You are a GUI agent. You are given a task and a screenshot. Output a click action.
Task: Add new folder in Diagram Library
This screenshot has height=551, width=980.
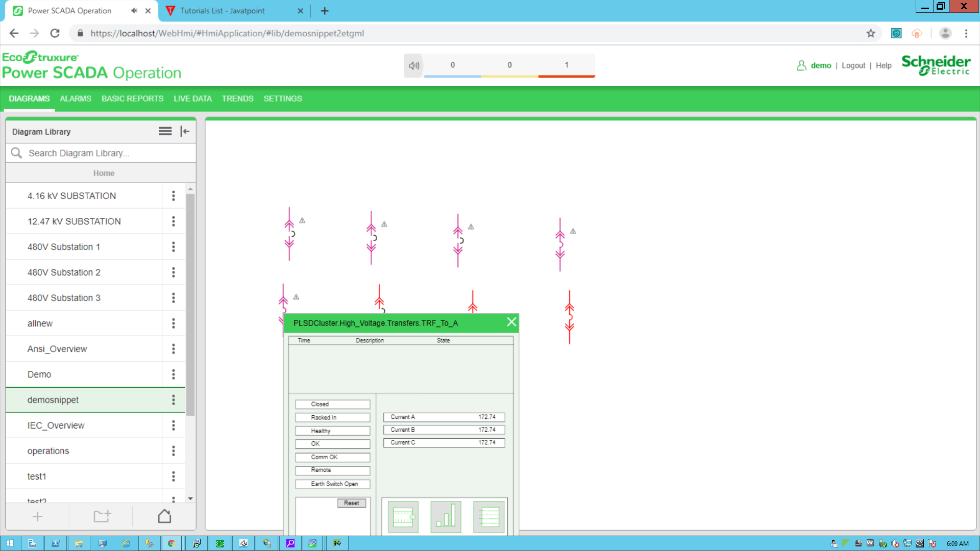point(102,516)
